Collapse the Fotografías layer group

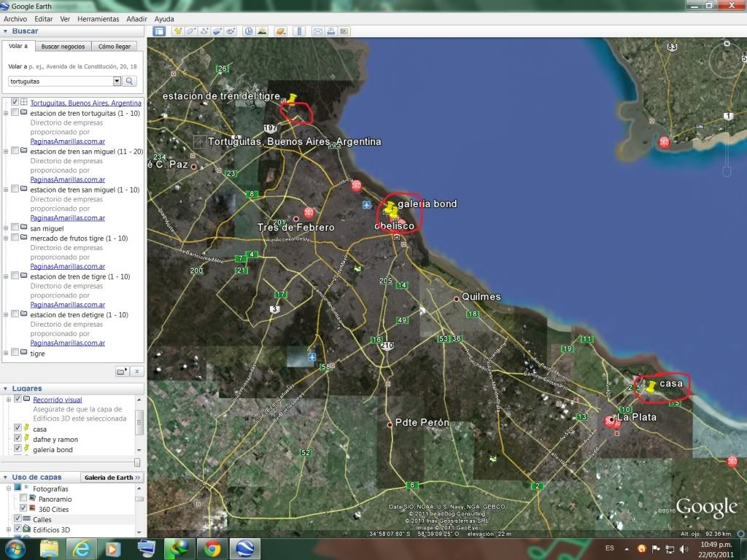click(9, 489)
